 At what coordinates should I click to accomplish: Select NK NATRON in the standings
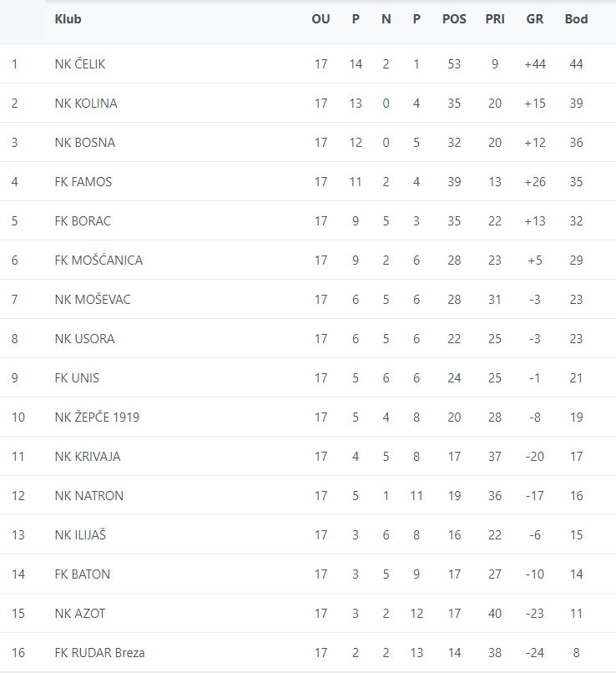(89, 495)
